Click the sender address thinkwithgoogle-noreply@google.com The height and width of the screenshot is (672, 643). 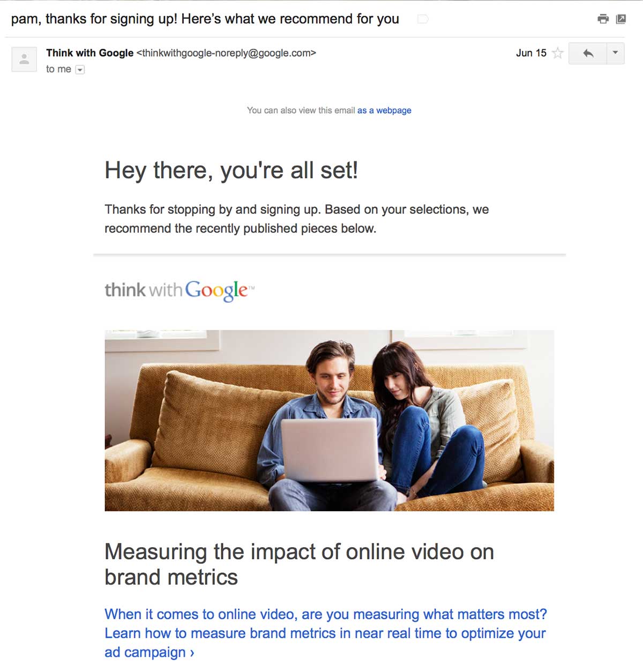coord(226,53)
